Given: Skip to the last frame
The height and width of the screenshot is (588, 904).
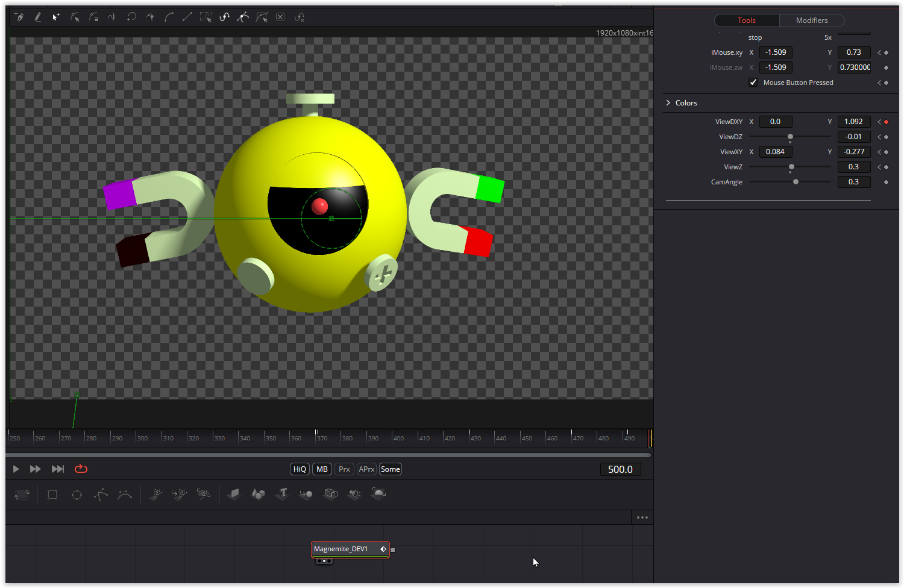Looking at the screenshot, I should pyautogui.click(x=58, y=469).
